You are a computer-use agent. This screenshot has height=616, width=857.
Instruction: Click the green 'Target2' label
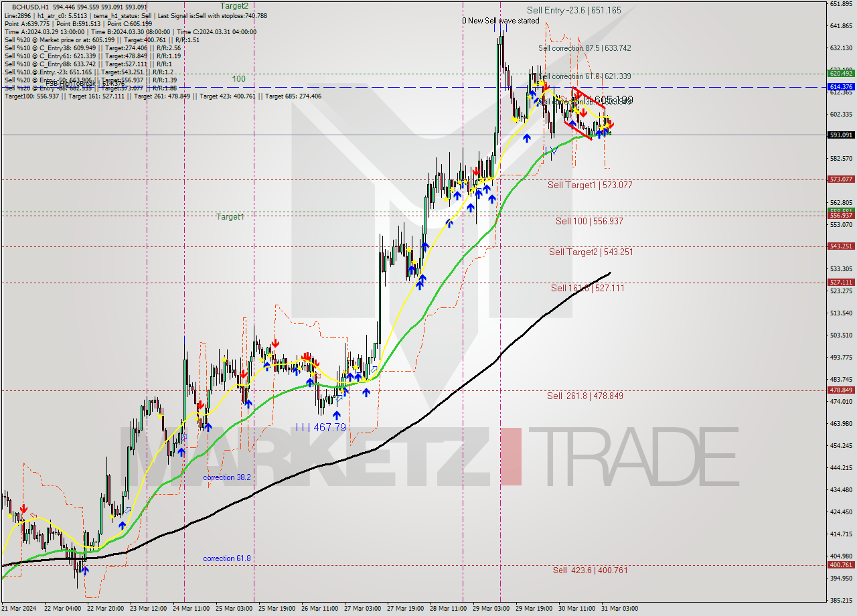pyautogui.click(x=234, y=5)
